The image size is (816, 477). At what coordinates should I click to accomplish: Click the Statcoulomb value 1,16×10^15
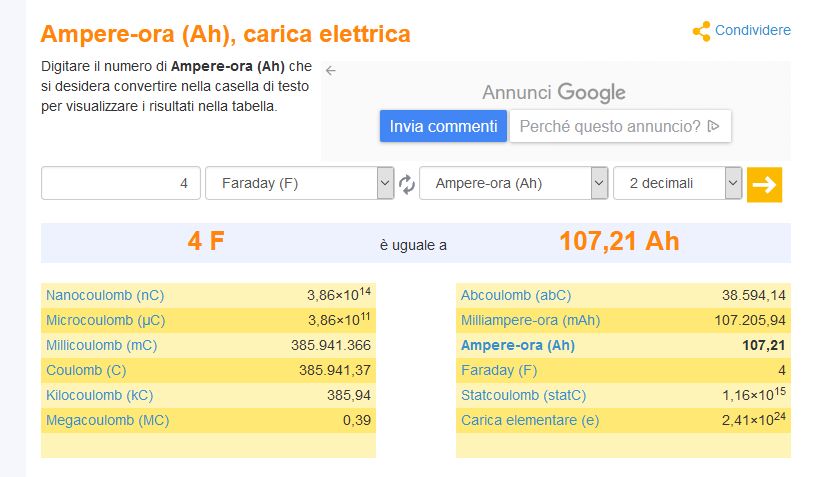point(754,394)
